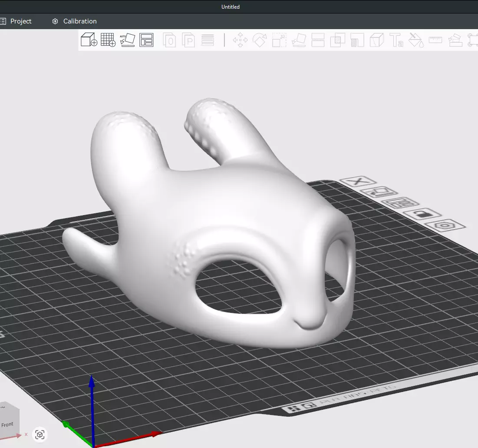Click the Front face of view cube
The image size is (478, 448).
click(x=7, y=425)
